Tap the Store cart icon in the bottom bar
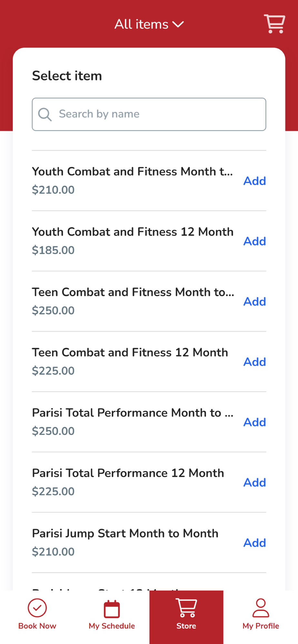 coord(186,608)
